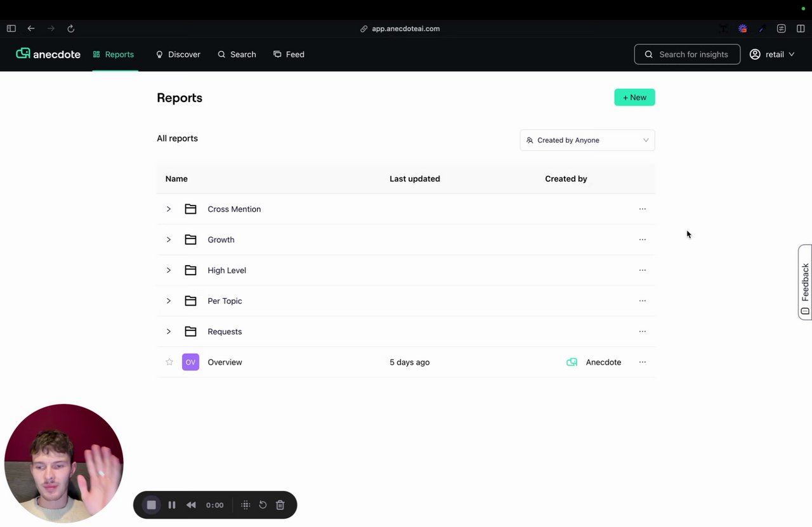
Task: Expand the Per Topic folder chevron
Action: click(x=169, y=301)
